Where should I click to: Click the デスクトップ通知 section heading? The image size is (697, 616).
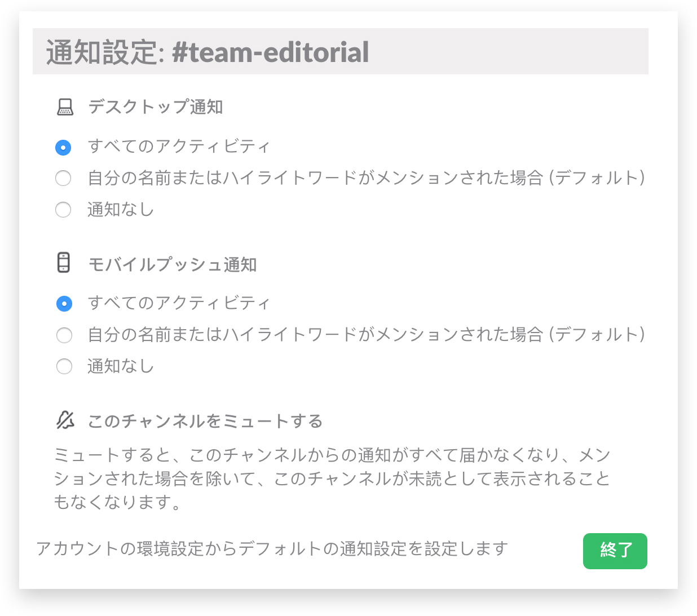pos(156,107)
